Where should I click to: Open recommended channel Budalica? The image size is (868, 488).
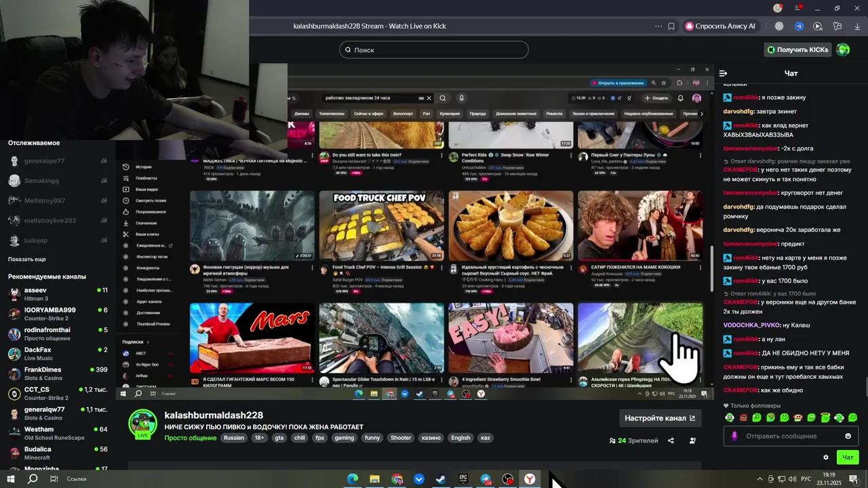pyautogui.click(x=58, y=453)
